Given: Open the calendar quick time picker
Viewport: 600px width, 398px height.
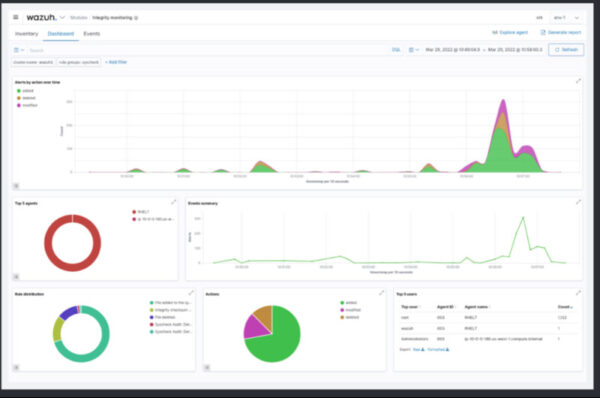Looking at the screenshot, I should click(x=414, y=50).
